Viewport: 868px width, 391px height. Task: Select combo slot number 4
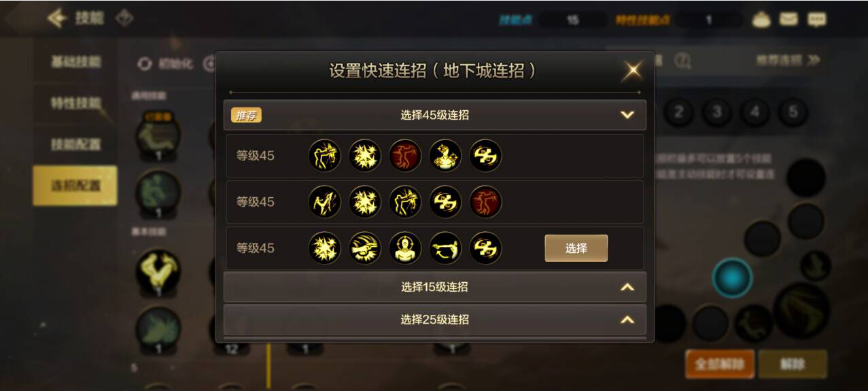(754, 112)
